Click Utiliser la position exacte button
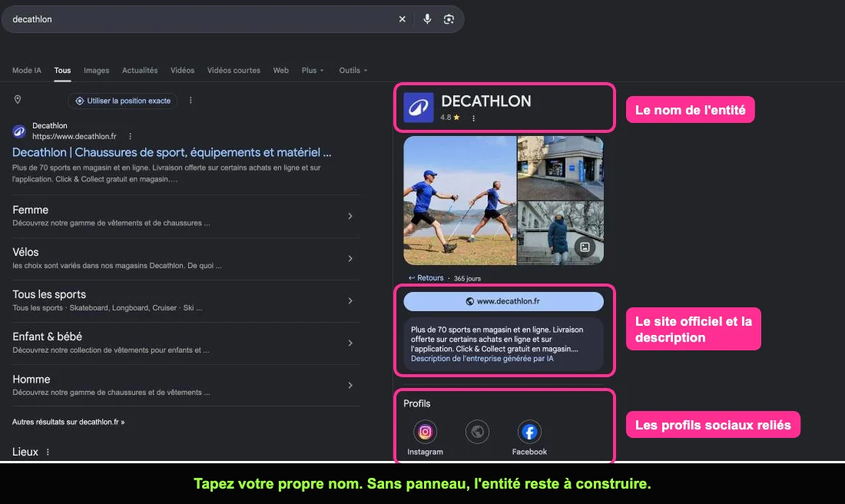Screen dimensions: 845x504 tap(123, 101)
